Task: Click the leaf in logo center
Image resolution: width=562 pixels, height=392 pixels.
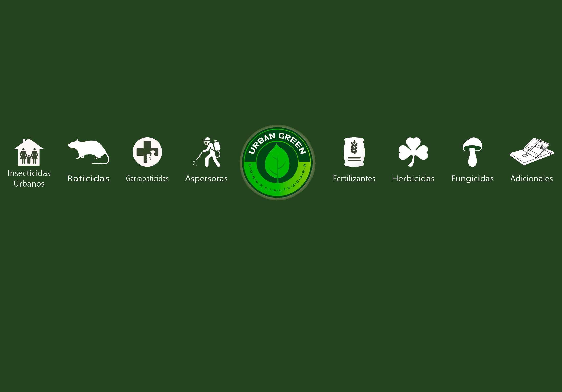Action: pos(277,163)
